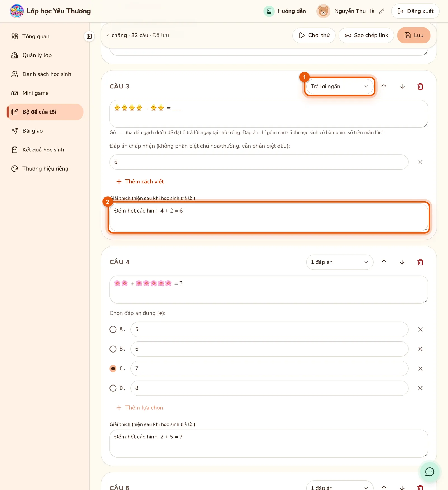The height and width of the screenshot is (490, 448).
Task: Open the bear avatar profile picture
Action: pos(323,11)
